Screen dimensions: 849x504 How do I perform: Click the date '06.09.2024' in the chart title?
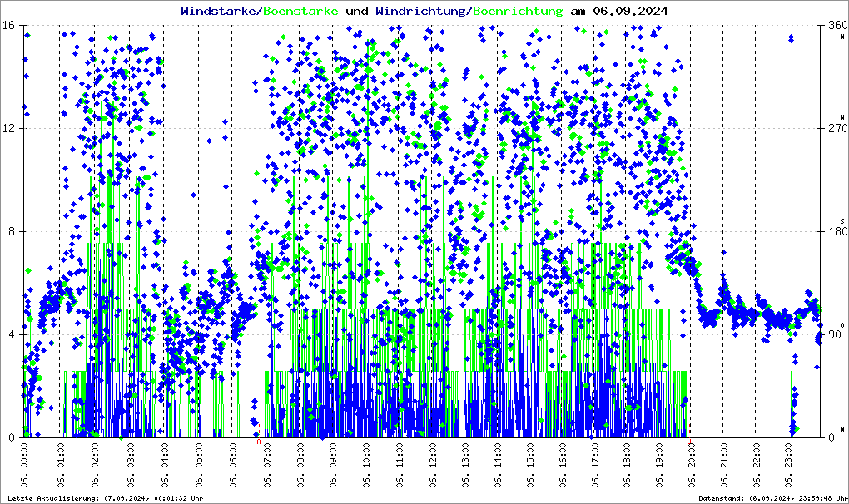630,11
